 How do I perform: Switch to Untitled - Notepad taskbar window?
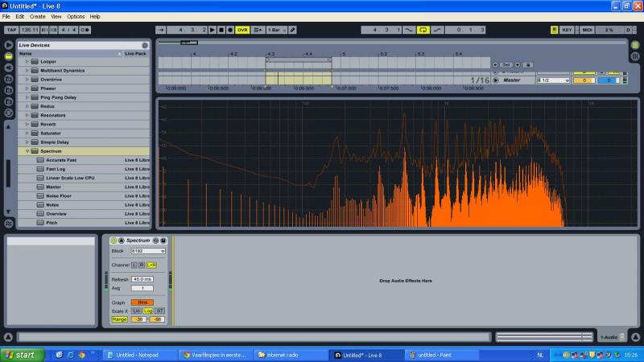tap(139, 355)
